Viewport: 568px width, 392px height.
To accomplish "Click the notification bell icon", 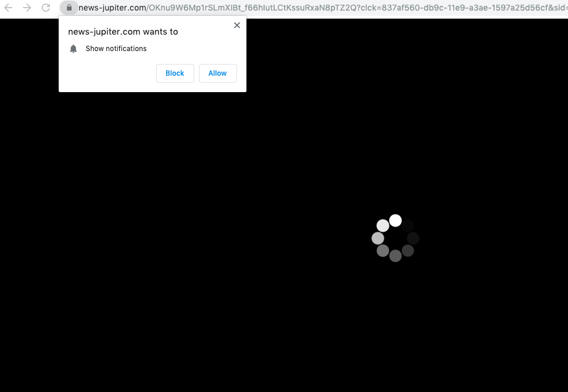I will click(73, 49).
